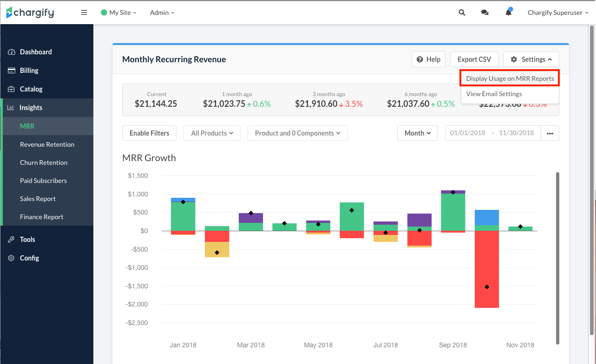Click the hamburger menu icon
The height and width of the screenshot is (364, 596).
point(84,13)
